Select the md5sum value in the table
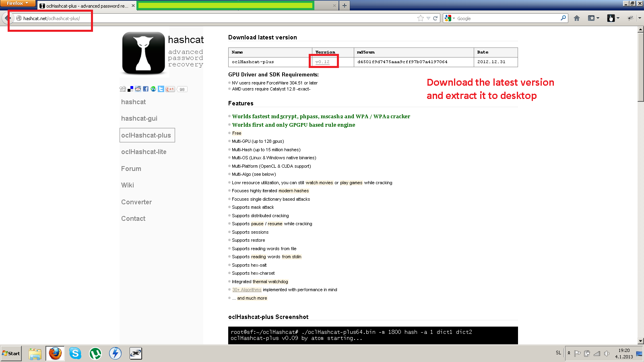This screenshot has height=362, width=644. pos(402,62)
